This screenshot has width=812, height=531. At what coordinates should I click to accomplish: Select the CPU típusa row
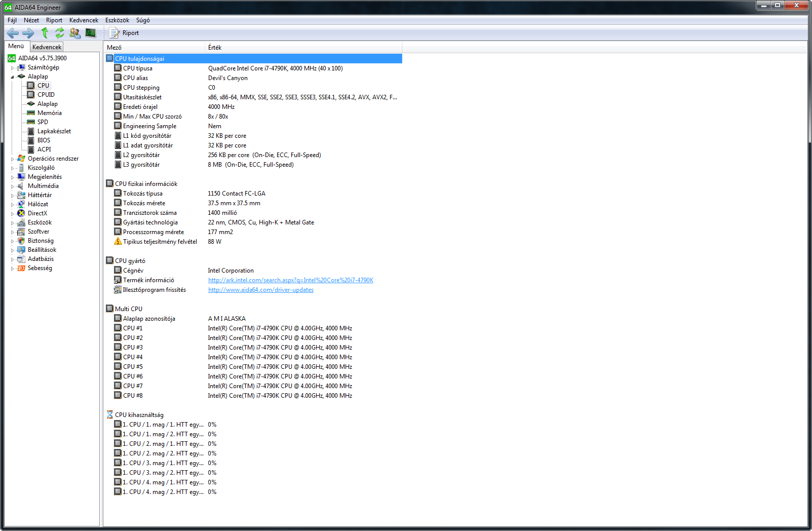(254, 68)
